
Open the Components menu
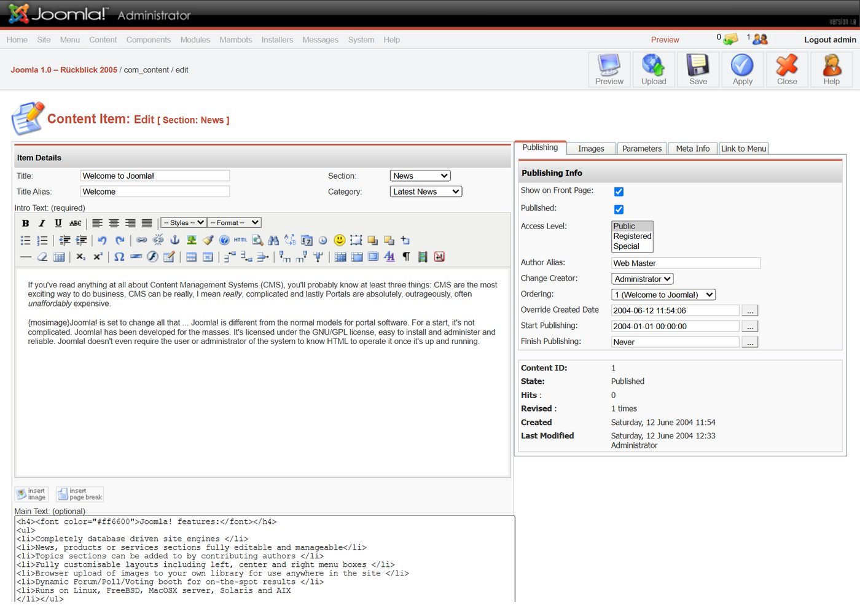pos(149,40)
